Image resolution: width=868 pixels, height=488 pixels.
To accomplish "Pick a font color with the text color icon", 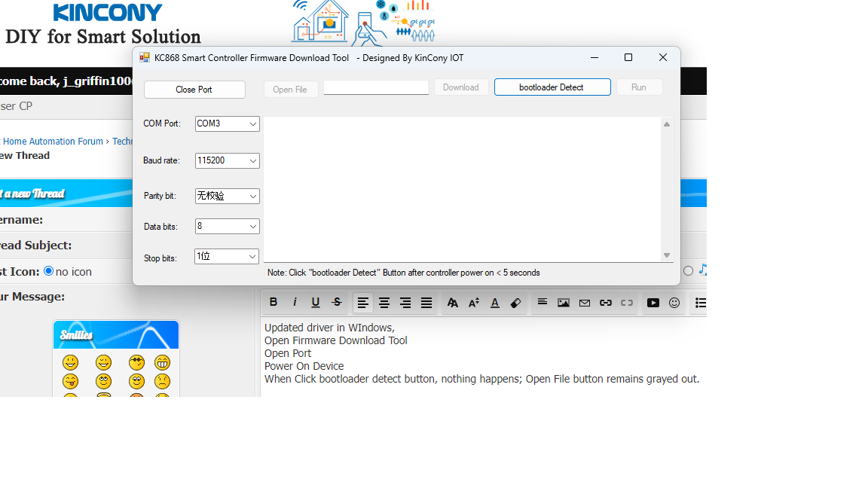I will [495, 303].
